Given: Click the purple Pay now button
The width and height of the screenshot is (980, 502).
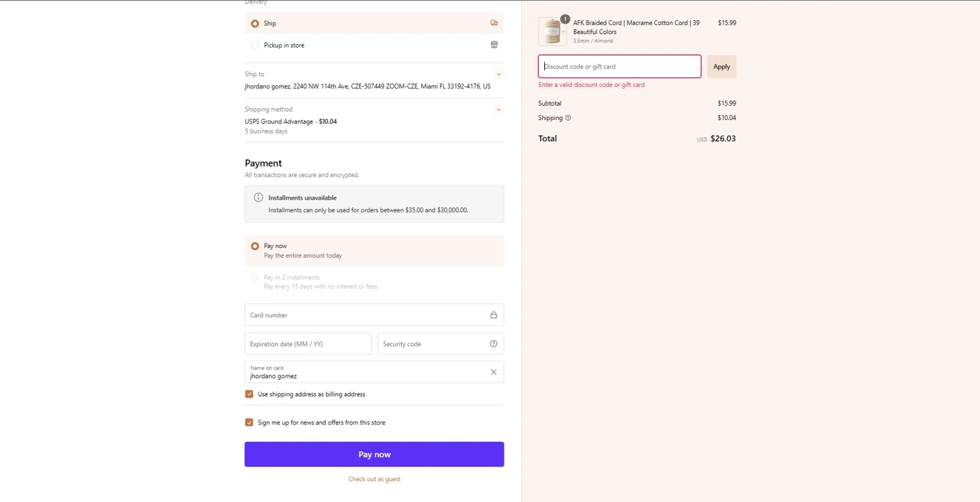Looking at the screenshot, I should click(x=374, y=454).
